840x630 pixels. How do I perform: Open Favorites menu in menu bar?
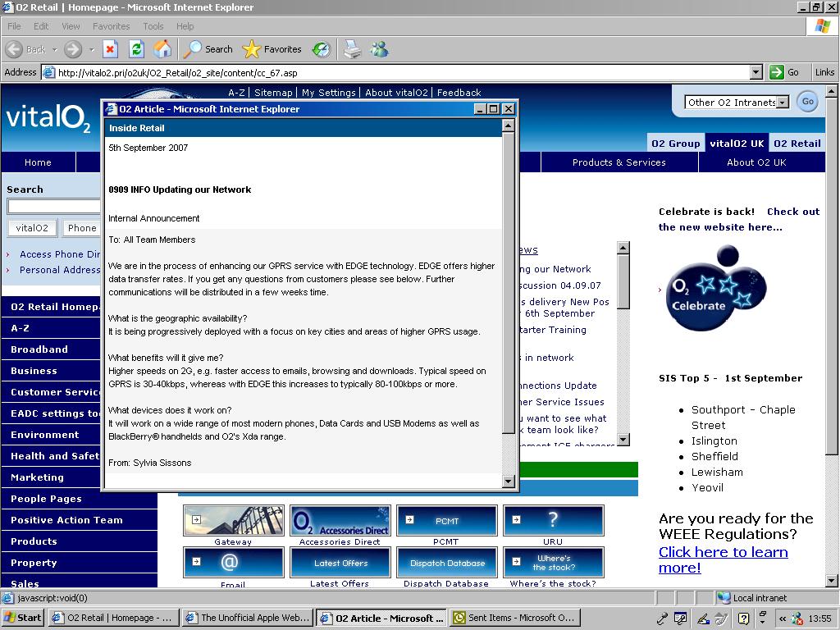[111, 26]
